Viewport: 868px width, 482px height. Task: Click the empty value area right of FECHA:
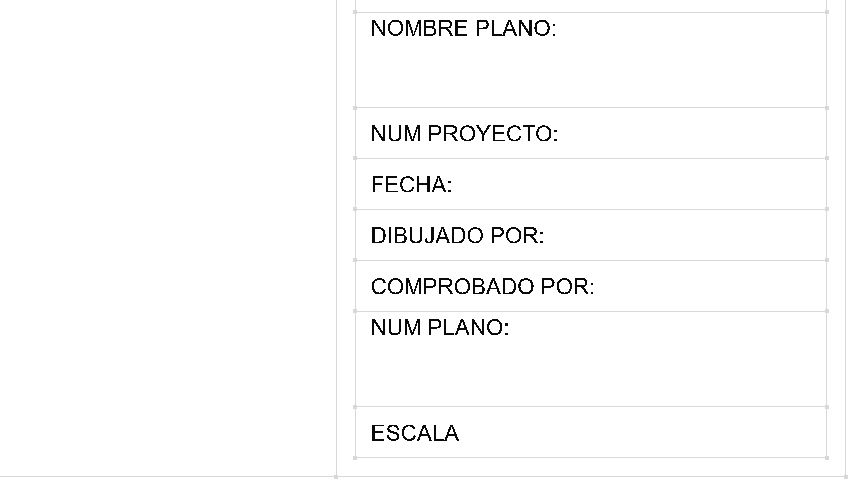point(639,184)
